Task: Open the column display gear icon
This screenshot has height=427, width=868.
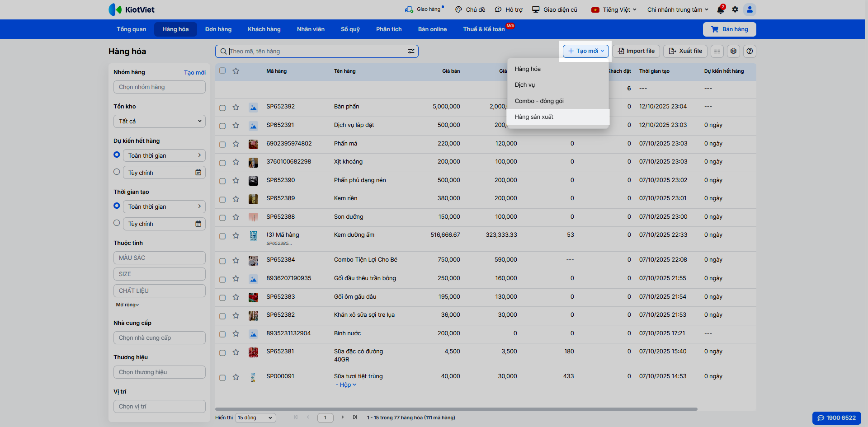Action: coord(733,51)
